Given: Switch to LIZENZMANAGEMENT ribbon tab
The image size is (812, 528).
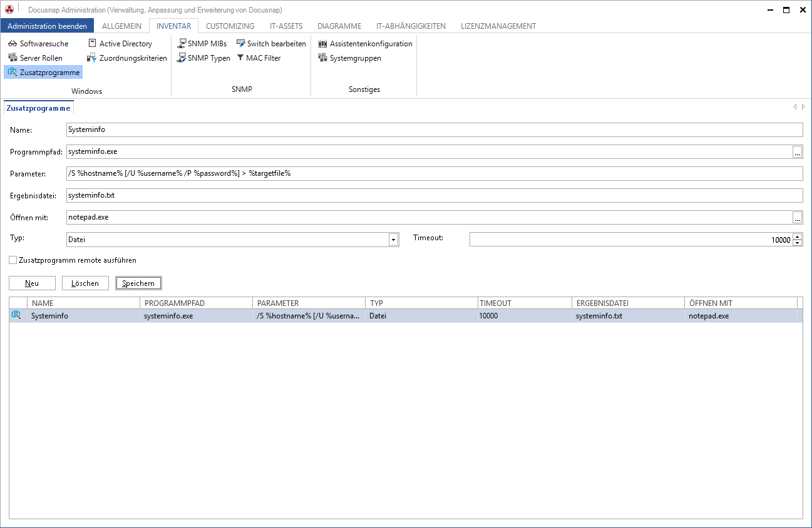Looking at the screenshot, I should pos(498,26).
